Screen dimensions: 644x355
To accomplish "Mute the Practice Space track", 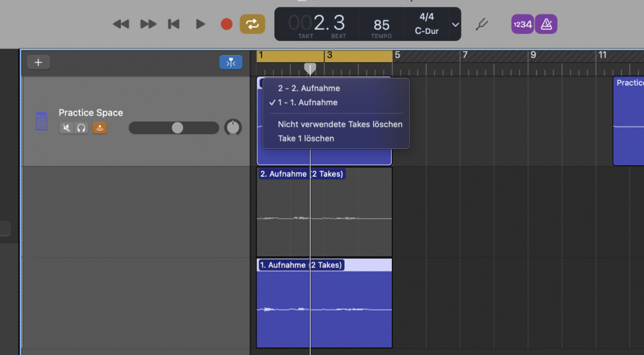I will click(x=66, y=128).
